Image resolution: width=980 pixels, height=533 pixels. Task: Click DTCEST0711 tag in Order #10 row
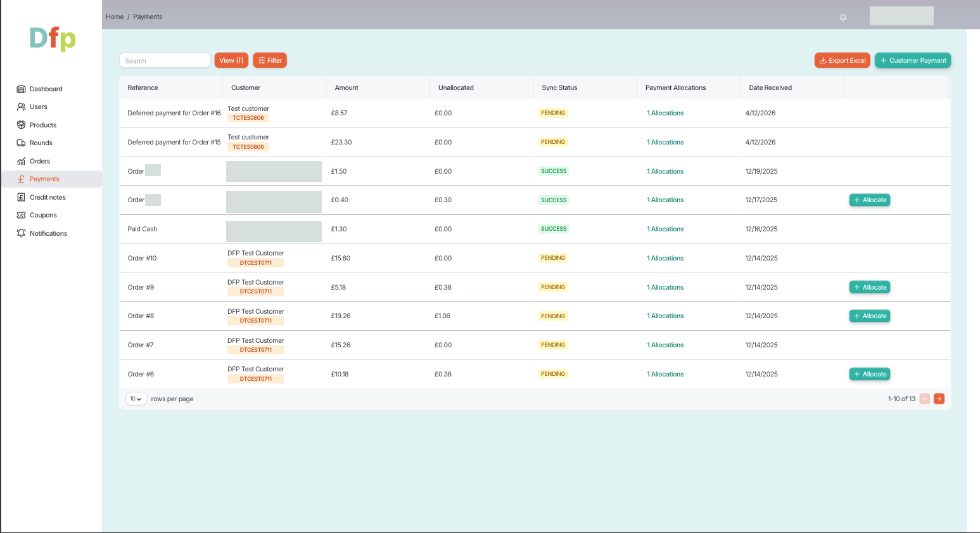(x=256, y=262)
